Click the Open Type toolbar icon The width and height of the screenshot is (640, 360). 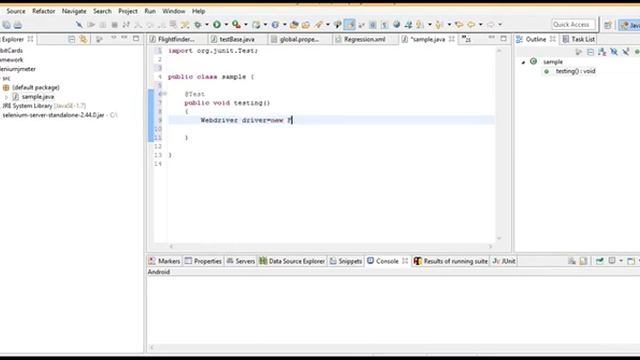tap(294, 24)
